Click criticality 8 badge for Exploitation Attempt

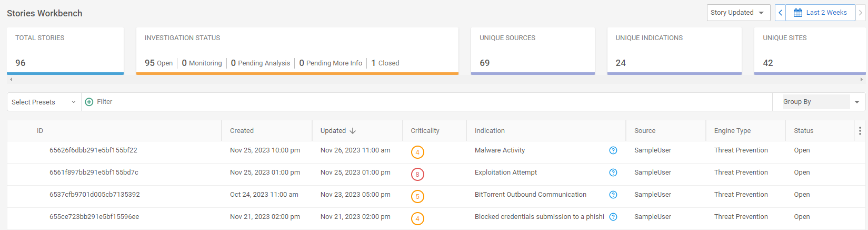pos(417,174)
